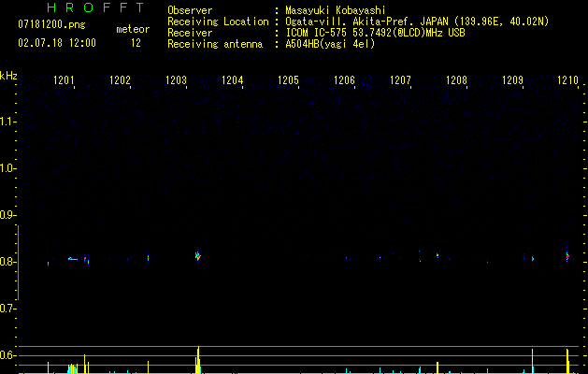Click the 1204 time marker

(233, 80)
